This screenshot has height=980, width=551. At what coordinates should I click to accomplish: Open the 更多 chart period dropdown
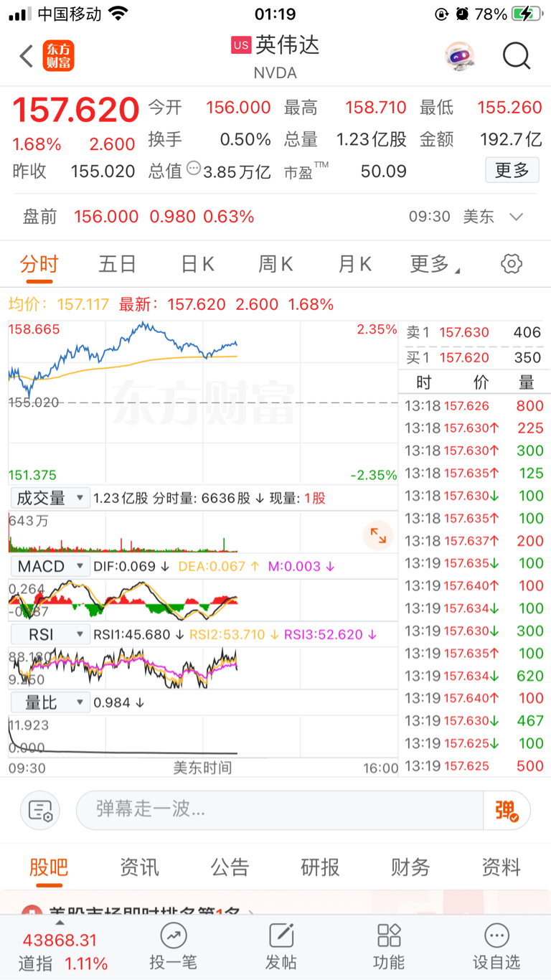[435, 264]
